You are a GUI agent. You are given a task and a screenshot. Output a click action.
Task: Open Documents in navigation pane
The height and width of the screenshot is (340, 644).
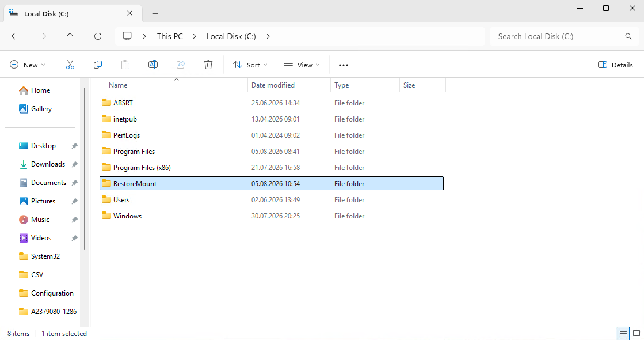tap(48, 183)
